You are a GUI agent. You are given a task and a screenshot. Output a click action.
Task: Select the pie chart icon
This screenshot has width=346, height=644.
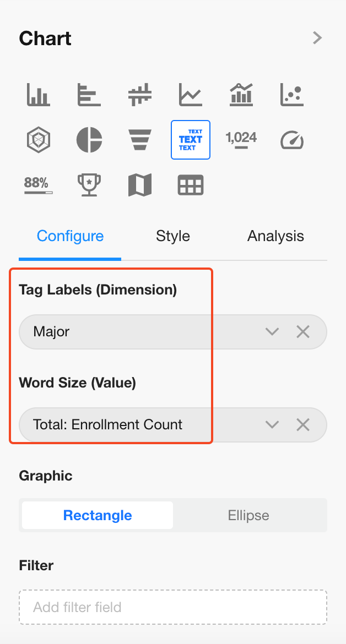pyautogui.click(x=89, y=140)
